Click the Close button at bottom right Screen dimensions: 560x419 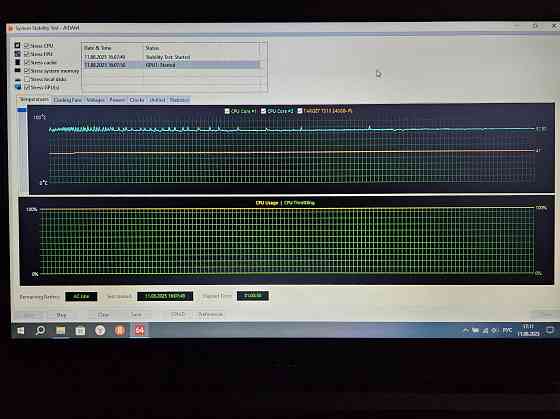(544, 314)
